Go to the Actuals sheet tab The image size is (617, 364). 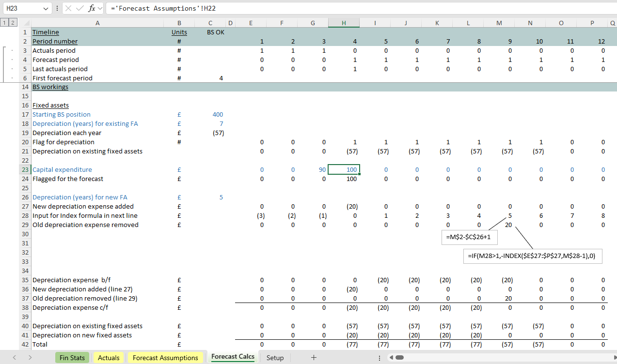coord(109,358)
